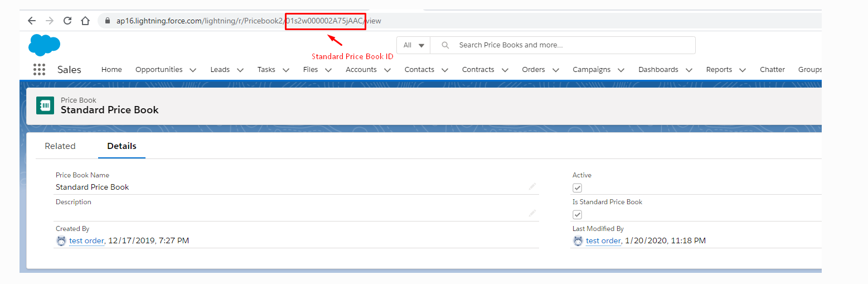Expand the Contacts nav chevron
868x284 pixels.
pos(445,70)
